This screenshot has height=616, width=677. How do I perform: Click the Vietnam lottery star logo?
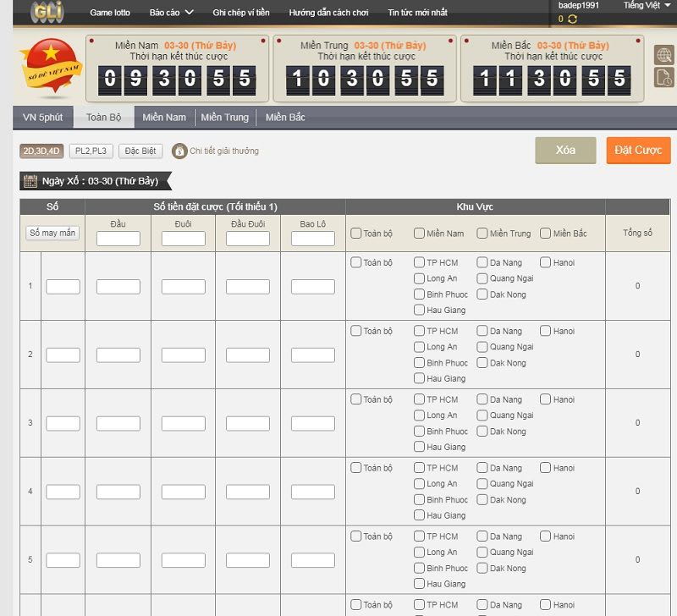click(51, 65)
